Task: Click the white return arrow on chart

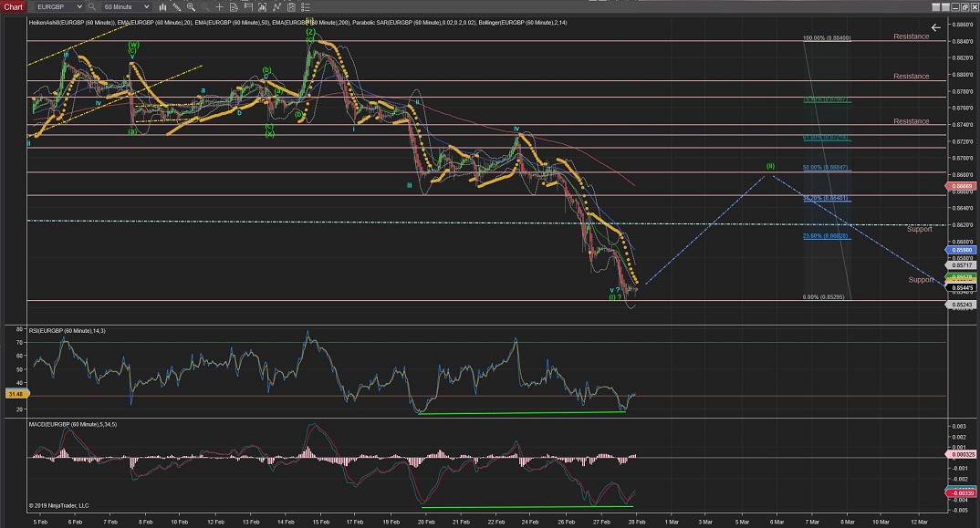Action: pyautogui.click(x=935, y=27)
